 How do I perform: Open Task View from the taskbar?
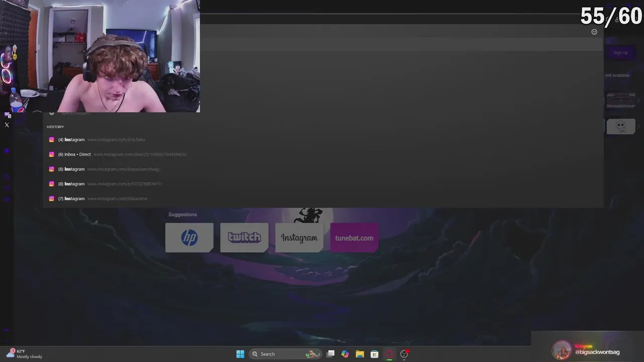tap(331, 354)
